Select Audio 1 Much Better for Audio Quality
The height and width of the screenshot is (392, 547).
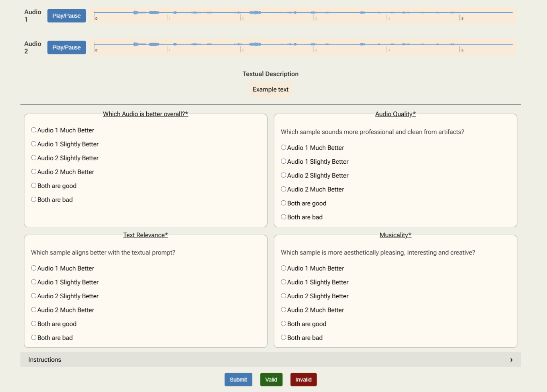click(x=283, y=147)
